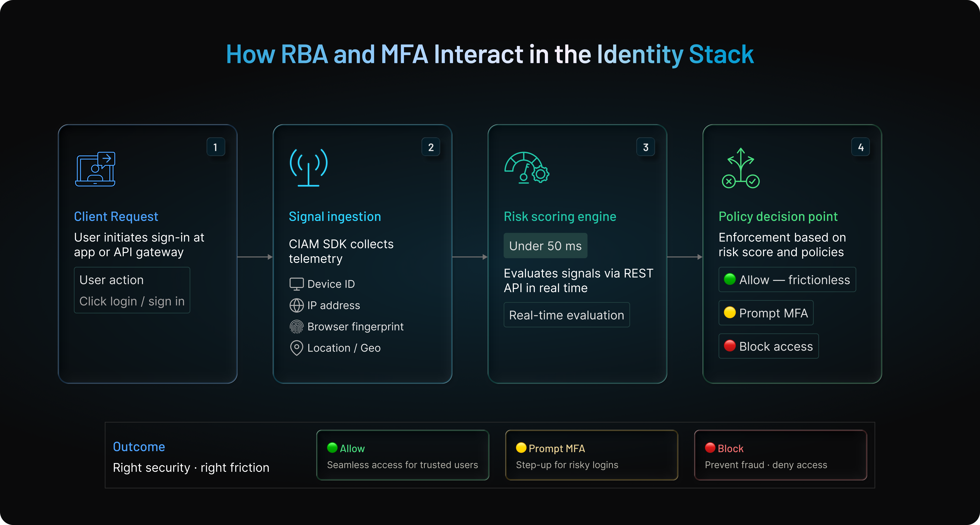This screenshot has width=980, height=525.
Task: Click the Policy decision point heading
Action: pyautogui.click(x=778, y=216)
